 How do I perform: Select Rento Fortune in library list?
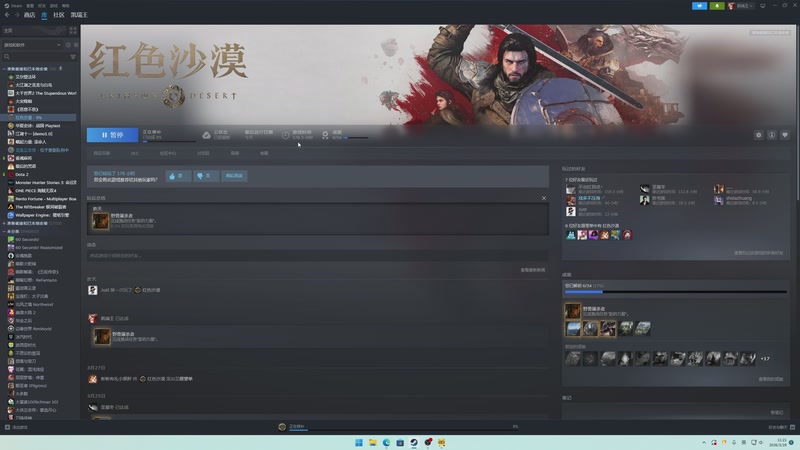tap(42, 199)
